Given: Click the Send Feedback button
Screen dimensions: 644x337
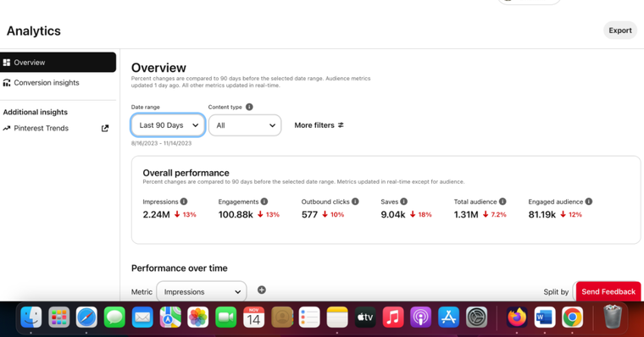Looking at the screenshot, I should pyautogui.click(x=608, y=291).
